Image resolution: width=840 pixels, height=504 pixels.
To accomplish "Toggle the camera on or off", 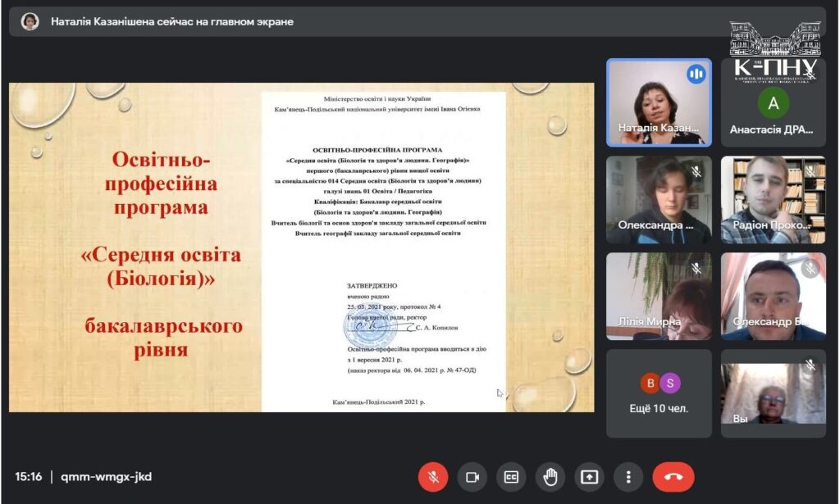I will (472, 477).
